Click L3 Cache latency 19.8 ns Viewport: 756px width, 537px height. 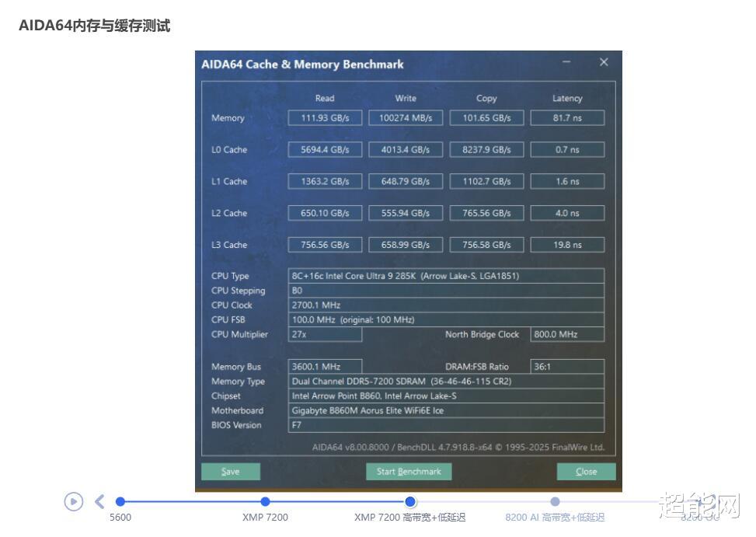point(567,245)
